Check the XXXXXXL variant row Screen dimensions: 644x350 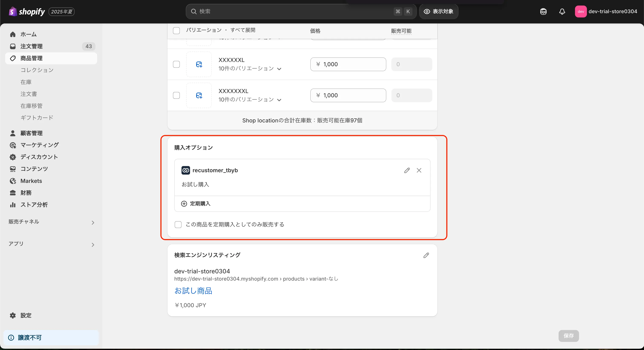tap(177, 64)
